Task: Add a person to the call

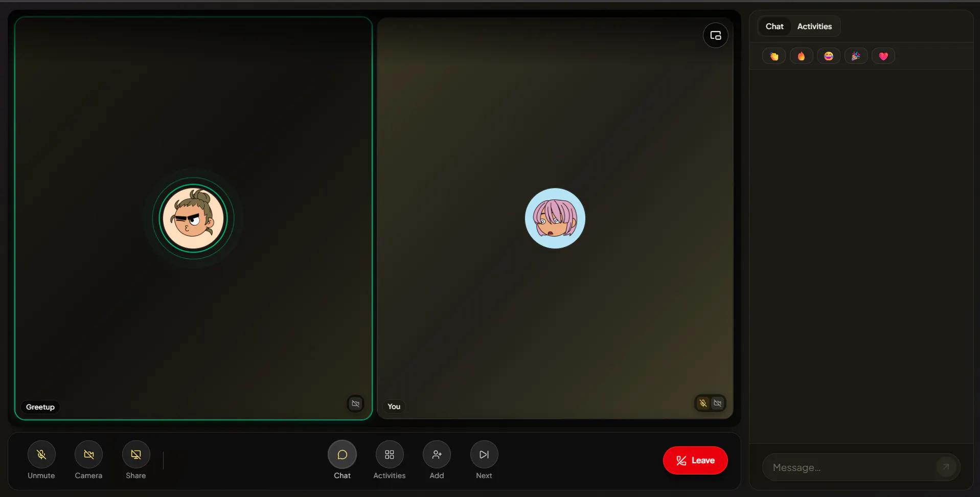Action: coord(437,455)
